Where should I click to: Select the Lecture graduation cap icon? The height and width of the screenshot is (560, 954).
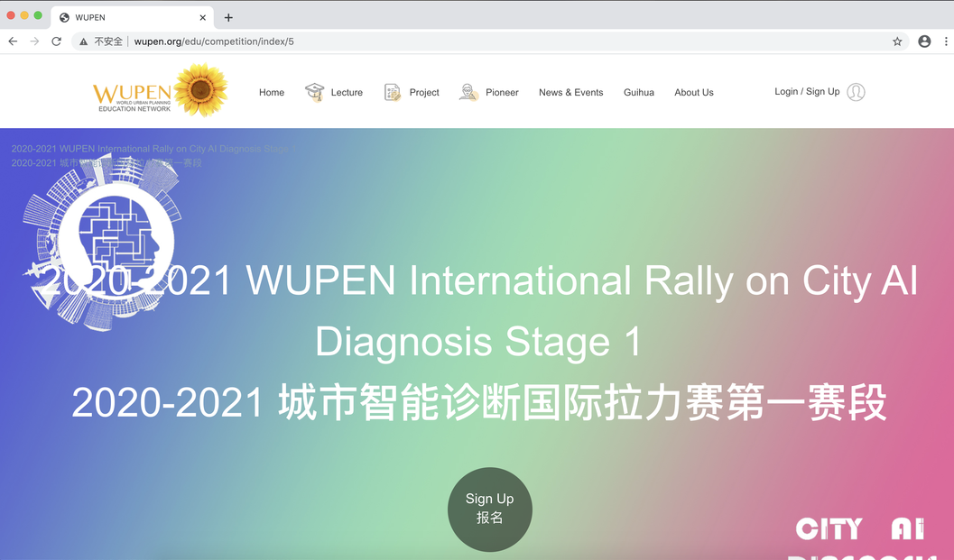(315, 92)
